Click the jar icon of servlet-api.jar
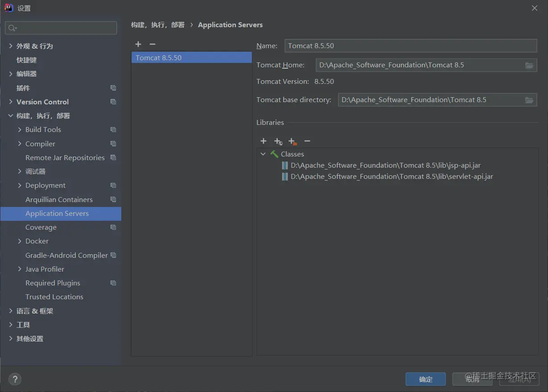 285,177
